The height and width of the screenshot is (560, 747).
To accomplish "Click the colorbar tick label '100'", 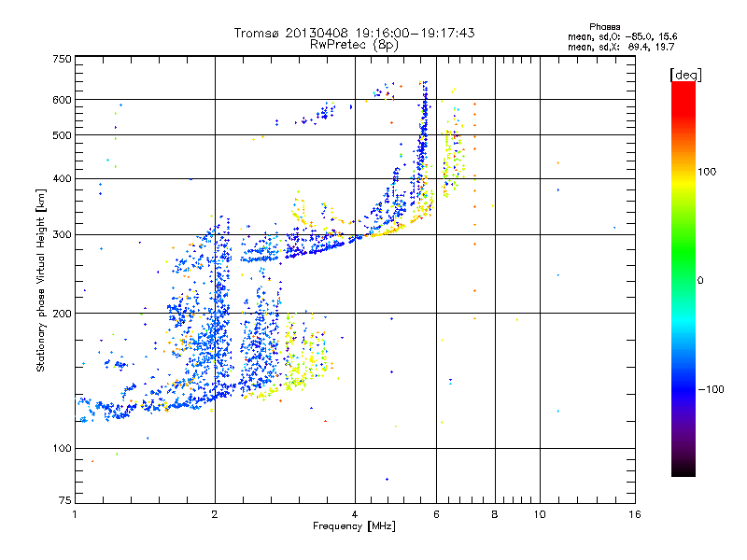I will 707,172.
